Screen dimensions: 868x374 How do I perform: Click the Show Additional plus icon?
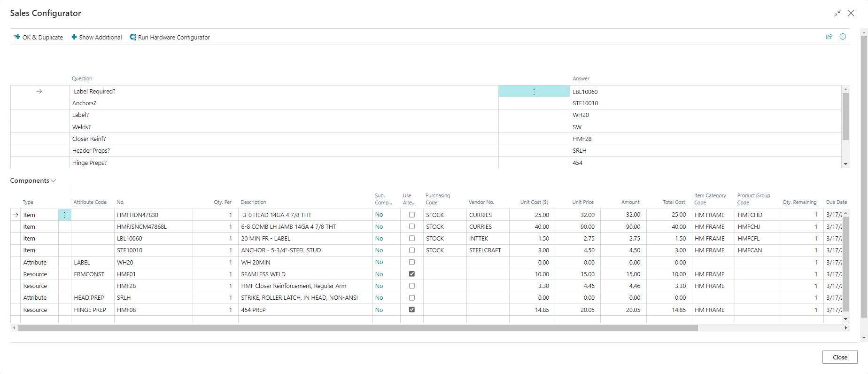click(x=74, y=37)
